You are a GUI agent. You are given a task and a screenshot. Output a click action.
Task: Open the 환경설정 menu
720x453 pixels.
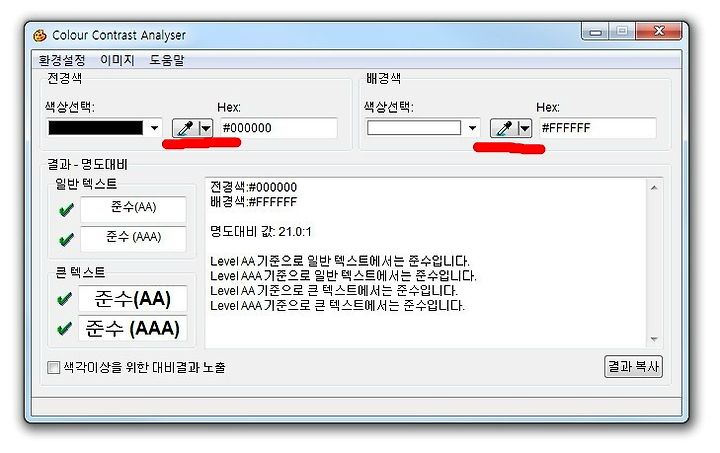tap(62, 60)
